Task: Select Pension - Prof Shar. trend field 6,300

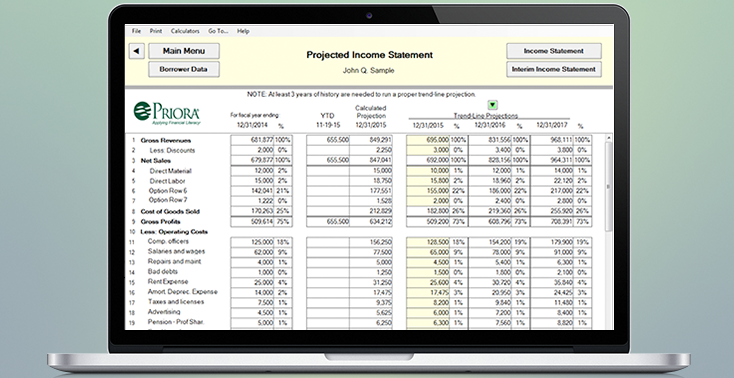Action: point(428,323)
